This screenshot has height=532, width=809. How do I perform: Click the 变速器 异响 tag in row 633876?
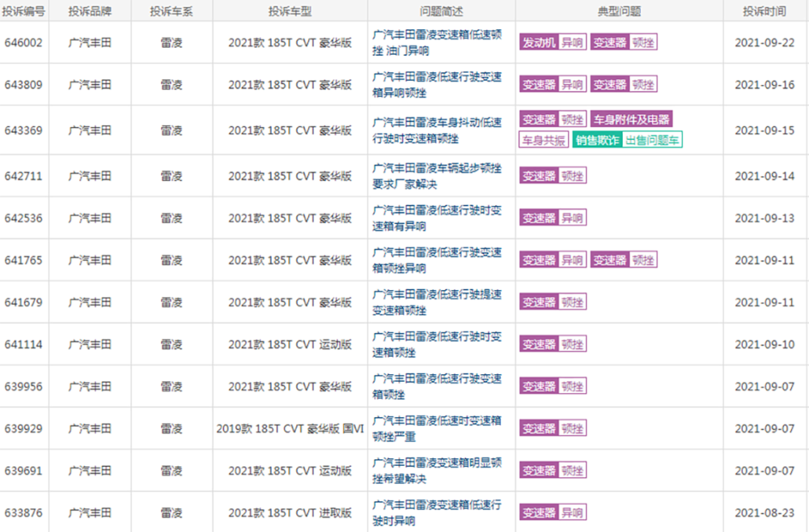click(553, 513)
